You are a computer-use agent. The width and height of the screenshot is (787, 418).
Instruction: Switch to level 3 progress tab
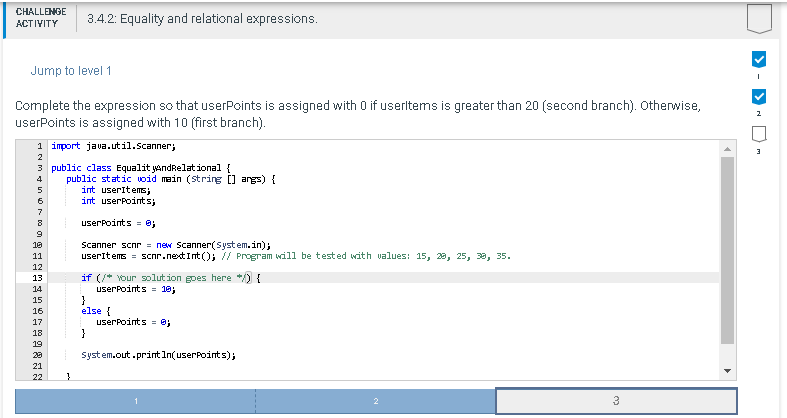tap(616, 400)
